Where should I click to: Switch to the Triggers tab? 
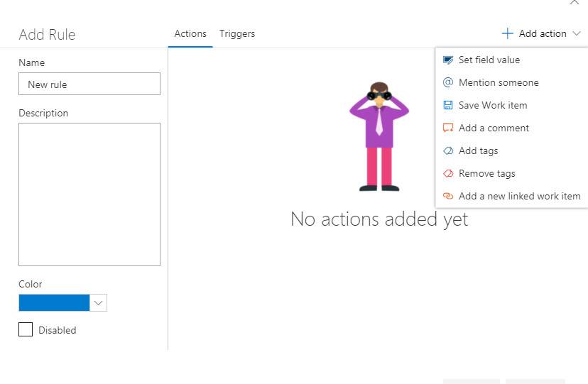tap(237, 34)
